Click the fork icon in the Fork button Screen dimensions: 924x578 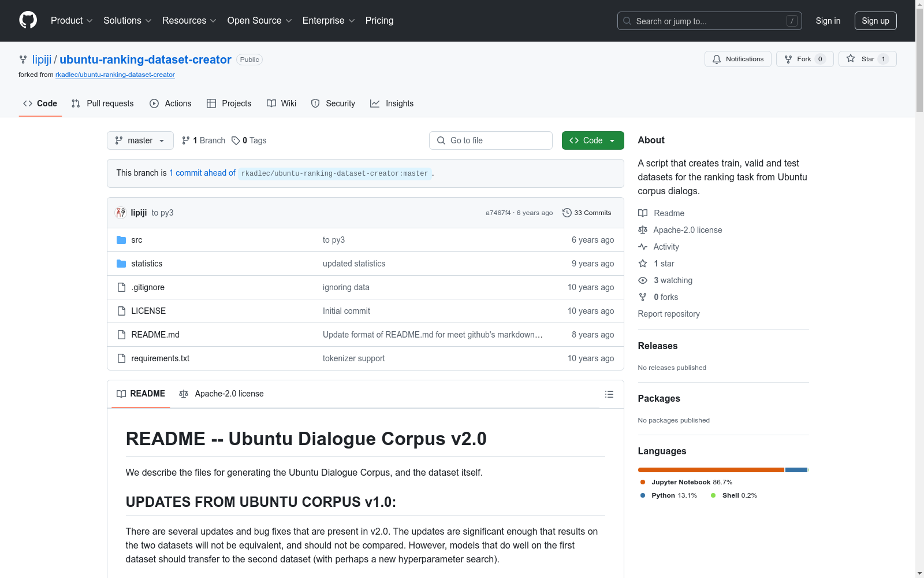coord(788,59)
